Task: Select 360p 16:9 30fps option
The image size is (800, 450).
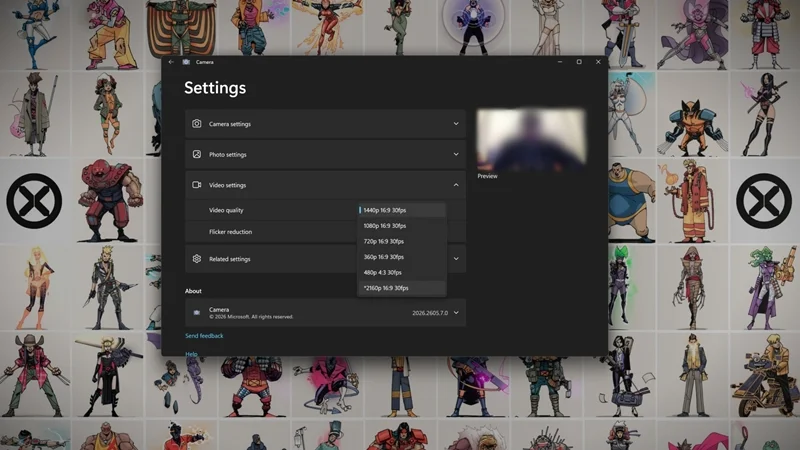Action: pyautogui.click(x=402, y=257)
